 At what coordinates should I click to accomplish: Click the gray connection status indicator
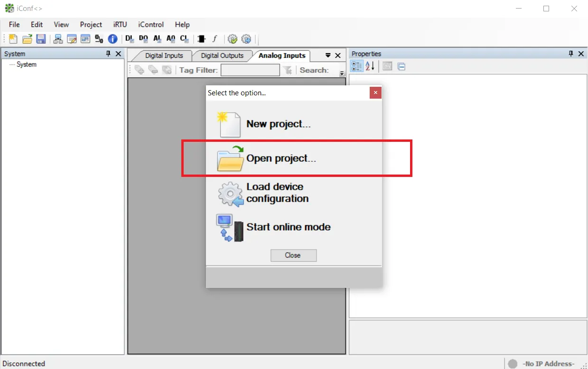pos(513,364)
